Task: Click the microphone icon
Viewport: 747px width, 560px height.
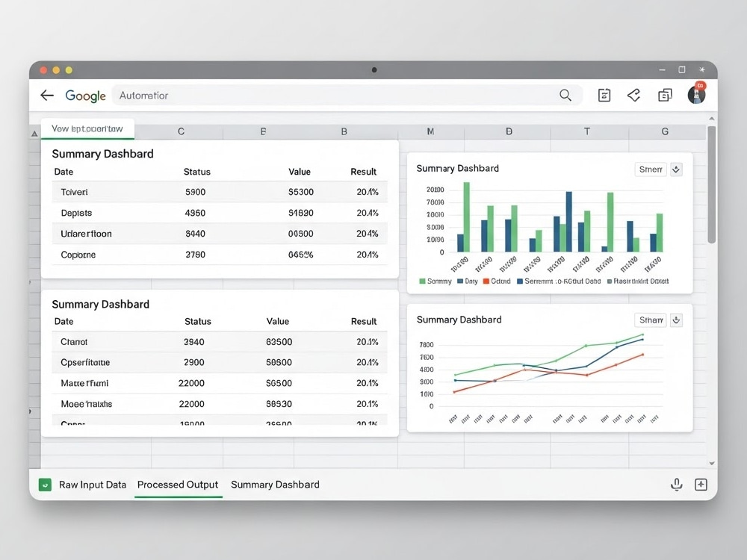Action: coord(677,485)
